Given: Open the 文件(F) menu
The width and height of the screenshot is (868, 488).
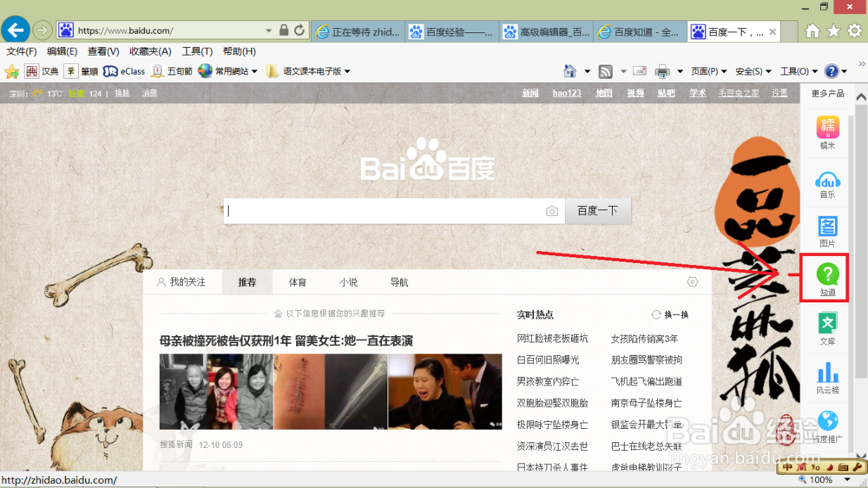Looking at the screenshot, I should (x=22, y=51).
